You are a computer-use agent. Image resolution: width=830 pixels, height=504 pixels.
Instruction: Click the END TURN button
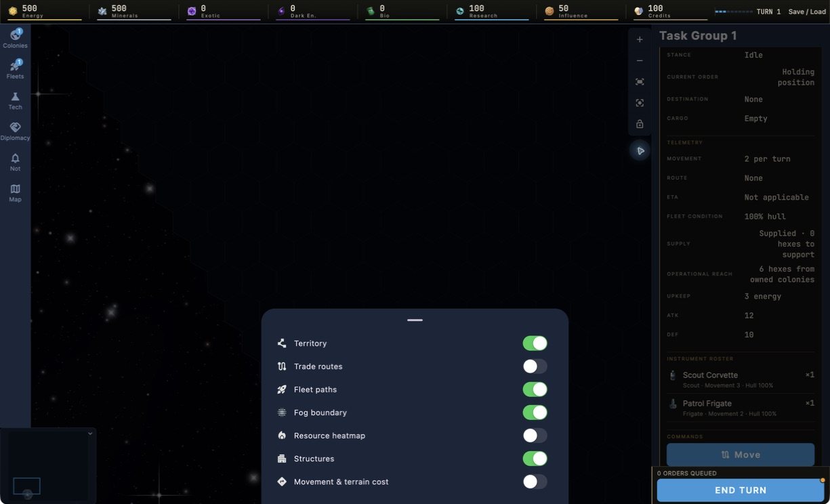coord(741,490)
